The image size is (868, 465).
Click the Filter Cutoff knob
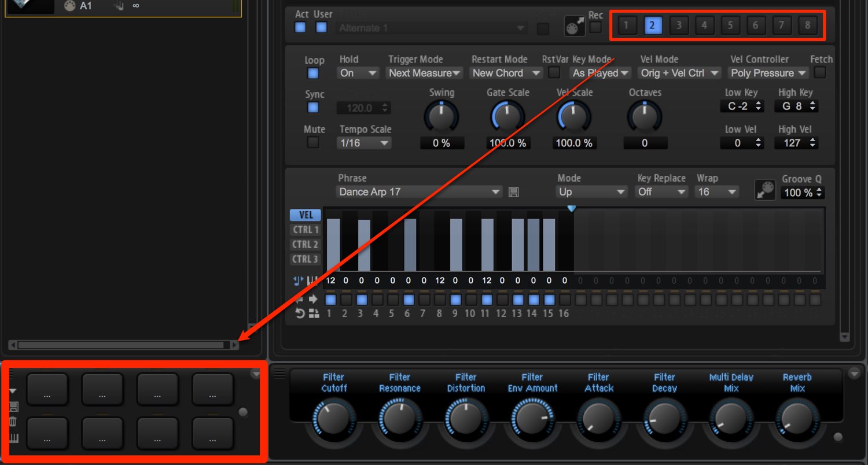333,419
